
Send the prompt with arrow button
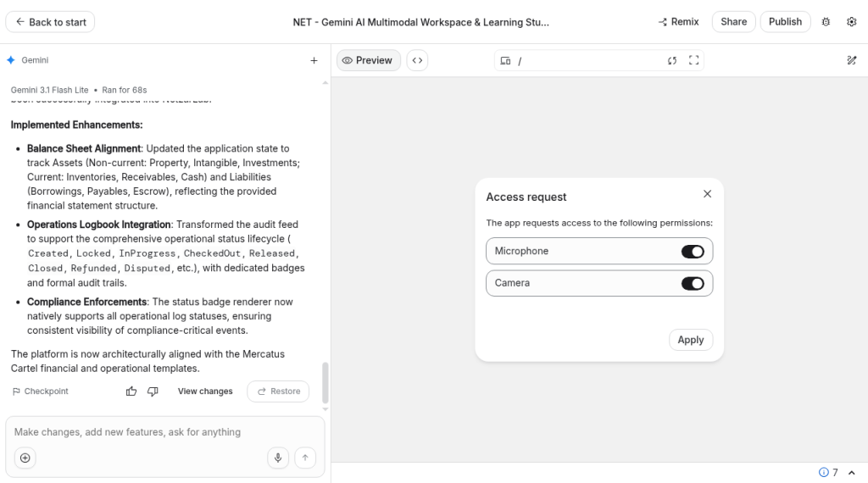tap(305, 458)
